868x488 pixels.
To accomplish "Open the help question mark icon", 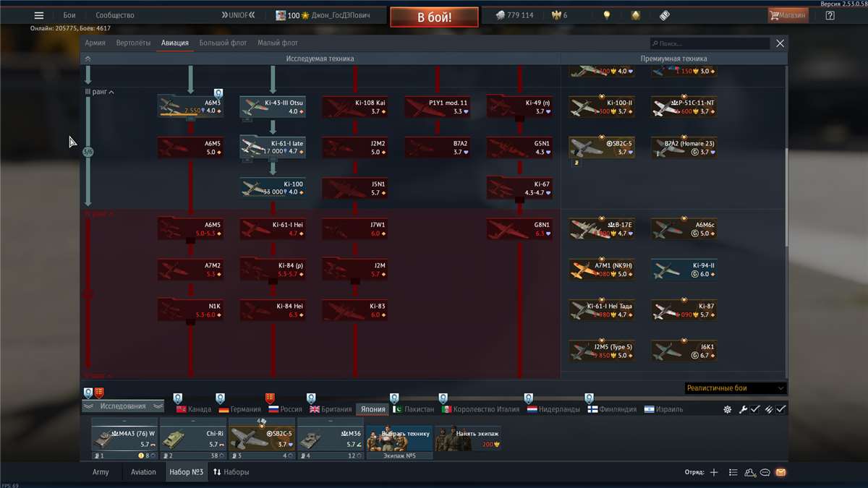I will pos(830,15).
